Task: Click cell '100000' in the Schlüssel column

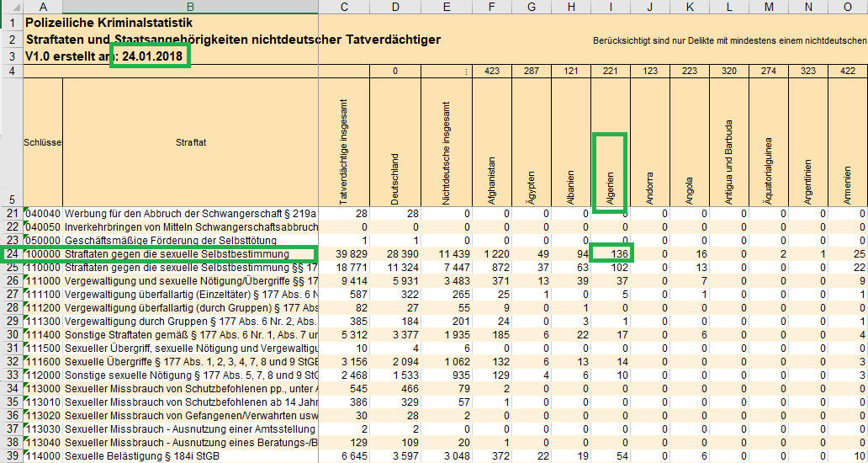Action: [43, 254]
